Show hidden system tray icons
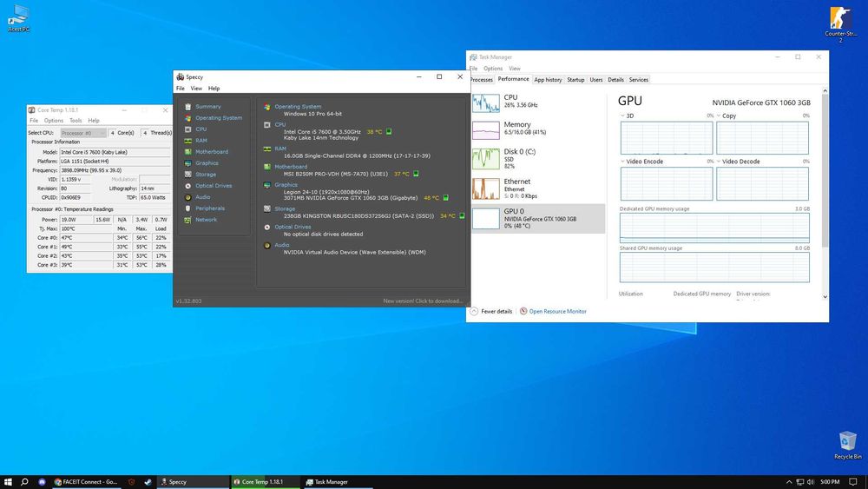The width and height of the screenshot is (868, 489). pos(789,482)
